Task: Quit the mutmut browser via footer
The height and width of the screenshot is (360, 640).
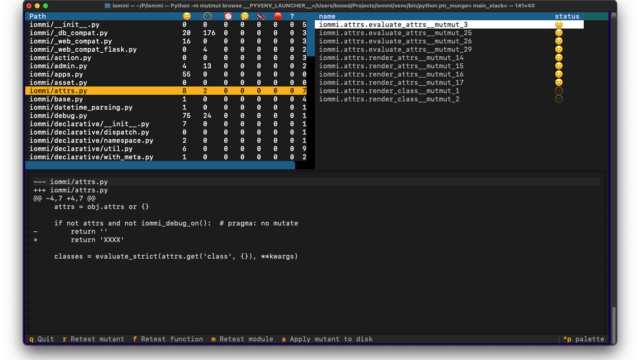Action: pyautogui.click(x=42, y=339)
